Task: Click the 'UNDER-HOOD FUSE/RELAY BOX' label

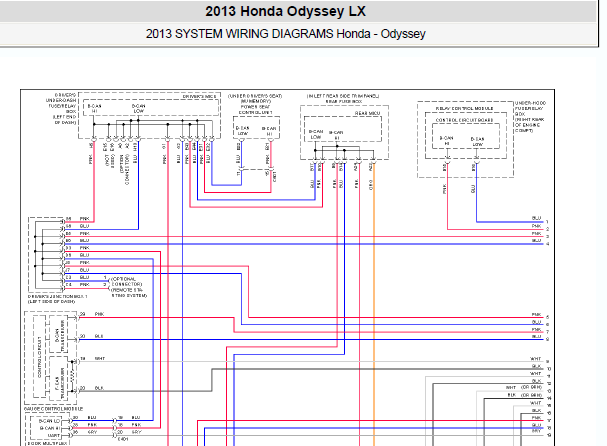Action: pos(530,109)
